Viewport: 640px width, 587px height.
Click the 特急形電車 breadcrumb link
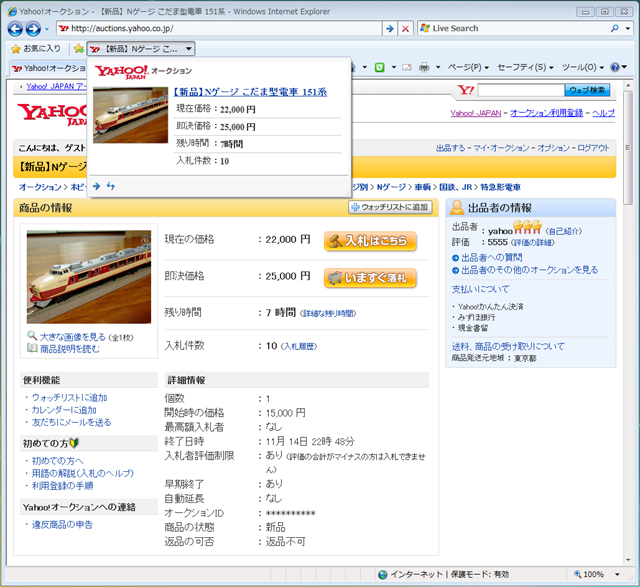tap(500, 187)
